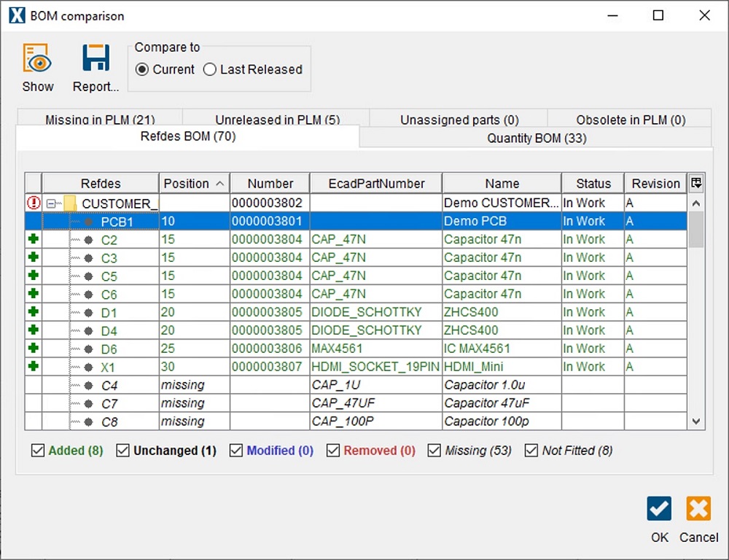Open the column chooser icon in table header
This screenshot has height=560, width=729.
point(696,184)
